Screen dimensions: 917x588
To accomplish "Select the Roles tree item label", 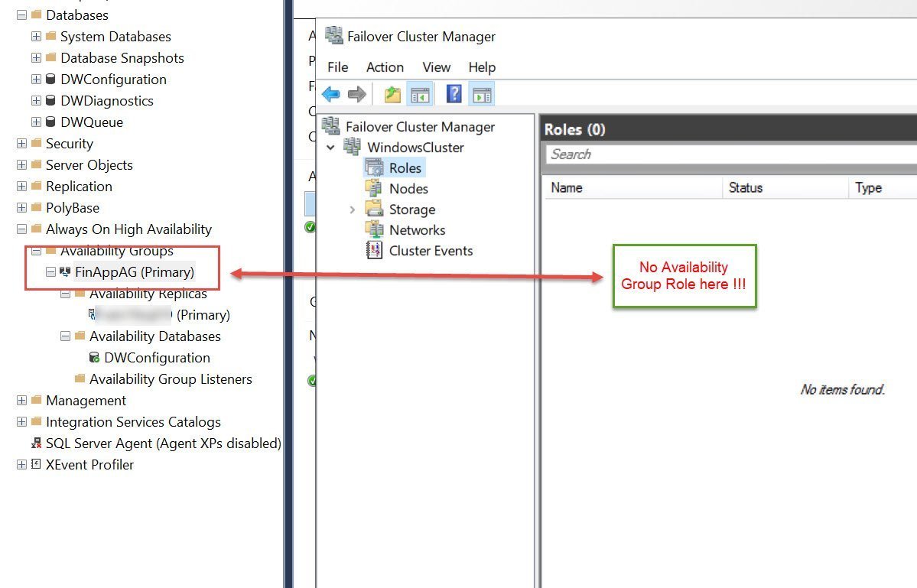I will [405, 167].
